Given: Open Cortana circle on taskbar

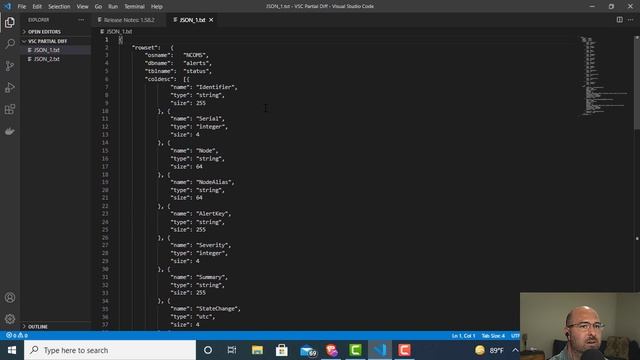Looking at the screenshot, I should pos(208,350).
